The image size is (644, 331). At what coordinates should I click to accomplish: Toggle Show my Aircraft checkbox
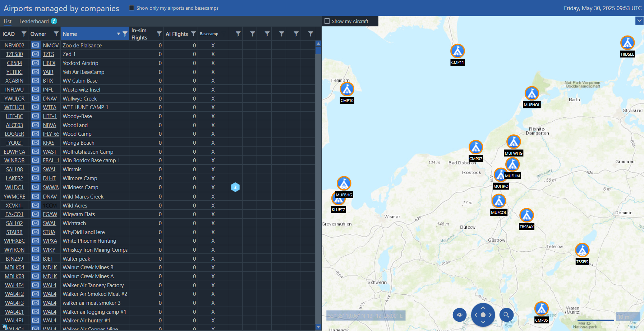tap(327, 21)
